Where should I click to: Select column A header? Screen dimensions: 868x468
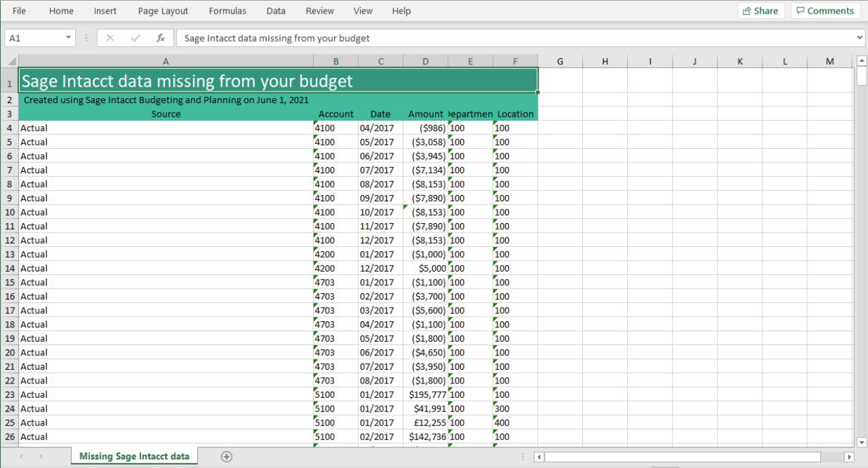pyautogui.click(x=166, y=61)
